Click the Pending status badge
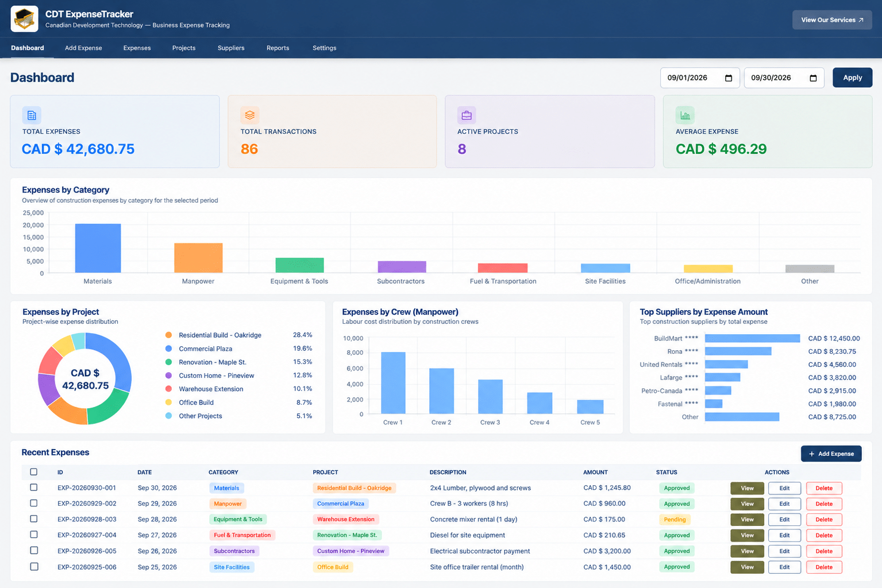The width and height of the screenshot is (882, 588). click(x=675, y=520)
